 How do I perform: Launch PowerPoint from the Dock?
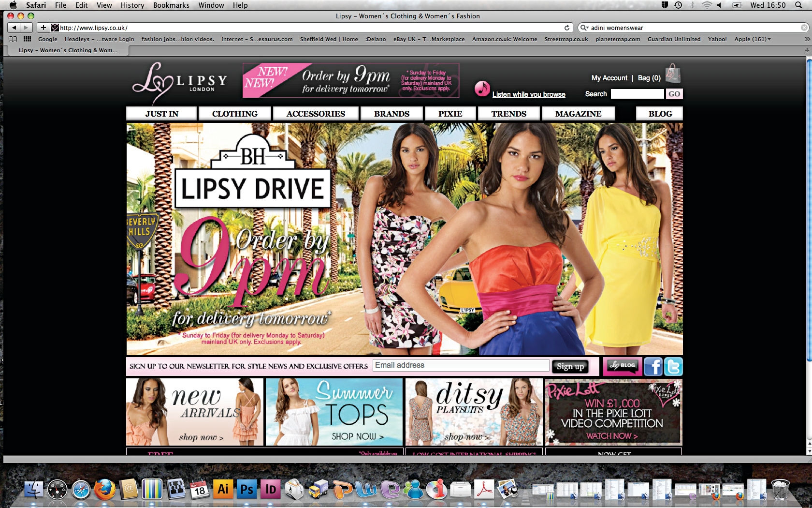(342, 489)
